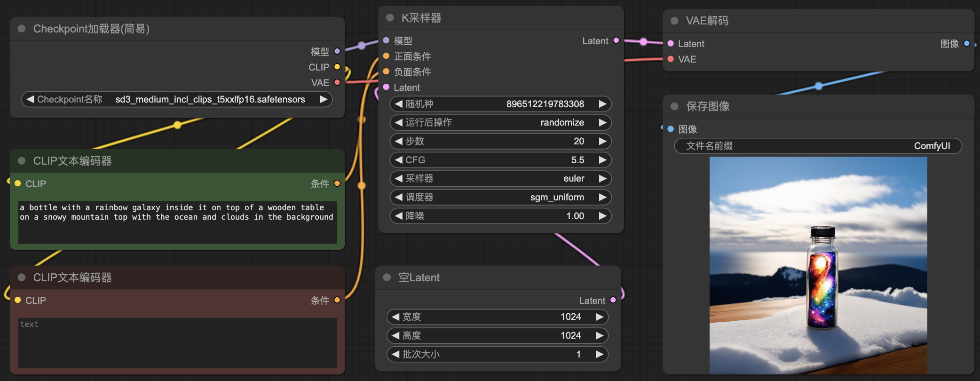Screen dimensions: 980x381
Task: Click the 图像 input socket on 保存图像
Action: tap(671, 129)
